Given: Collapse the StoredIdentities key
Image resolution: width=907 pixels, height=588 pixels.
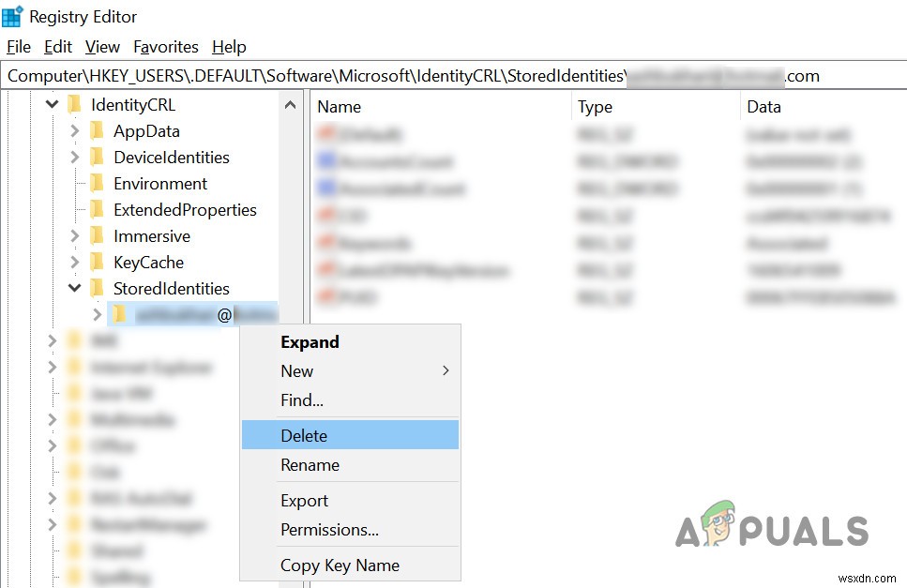Looking at the screenshot, I should [x=75, y=288].
